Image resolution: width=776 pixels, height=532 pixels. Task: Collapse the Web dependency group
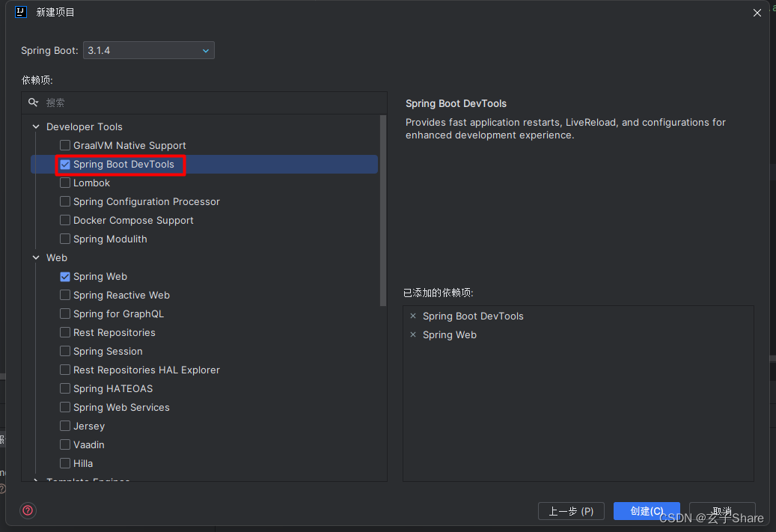coord(36,258)
